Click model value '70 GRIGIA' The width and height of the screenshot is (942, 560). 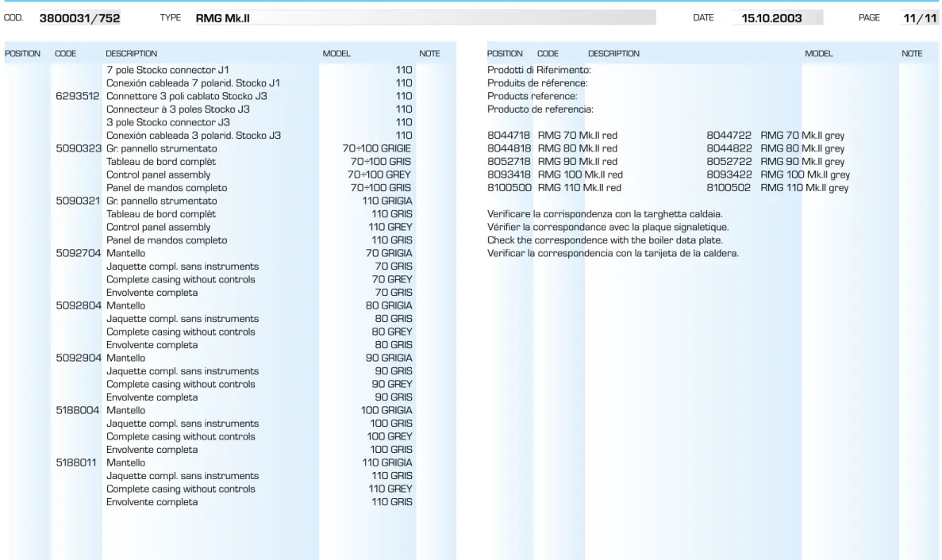(389, 253)
